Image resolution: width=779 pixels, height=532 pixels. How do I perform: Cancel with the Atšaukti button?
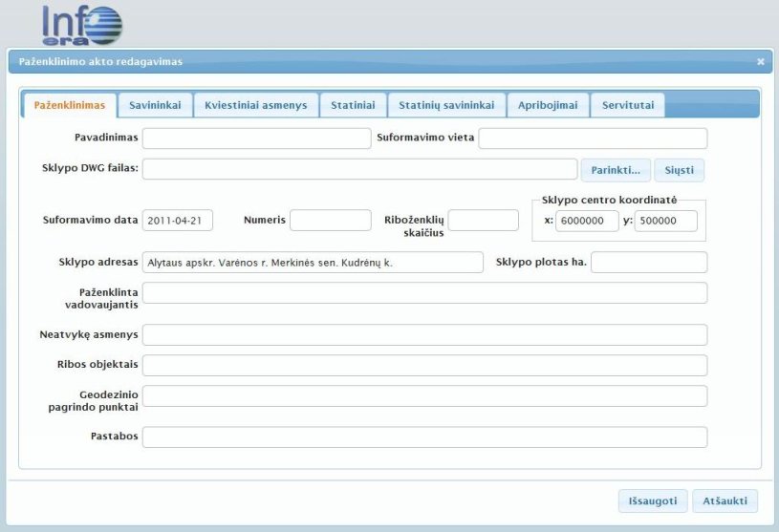(725, 501)
